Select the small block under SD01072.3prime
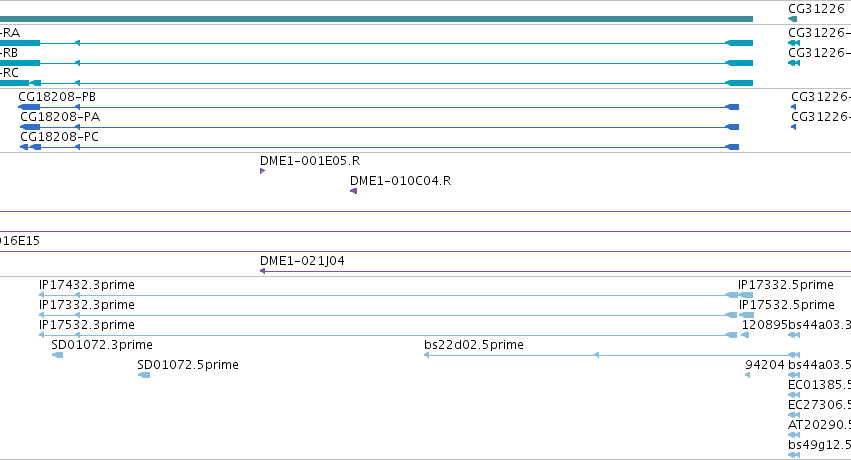 click(x=58, y=355)
